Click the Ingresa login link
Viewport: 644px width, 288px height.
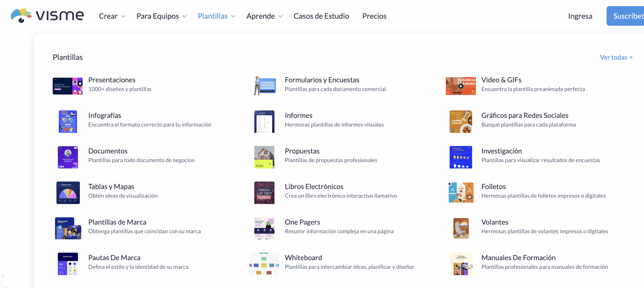(580, 16)
